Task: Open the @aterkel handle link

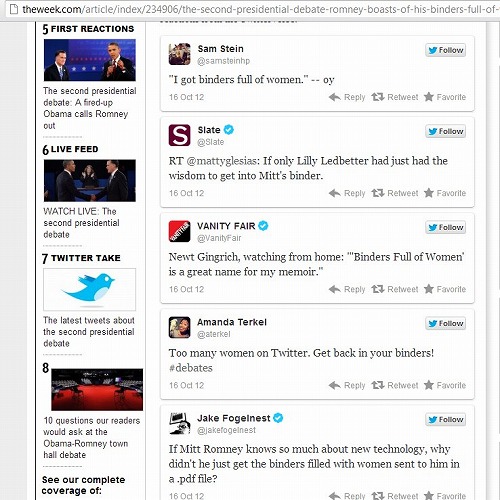Action: click(214, 334)
